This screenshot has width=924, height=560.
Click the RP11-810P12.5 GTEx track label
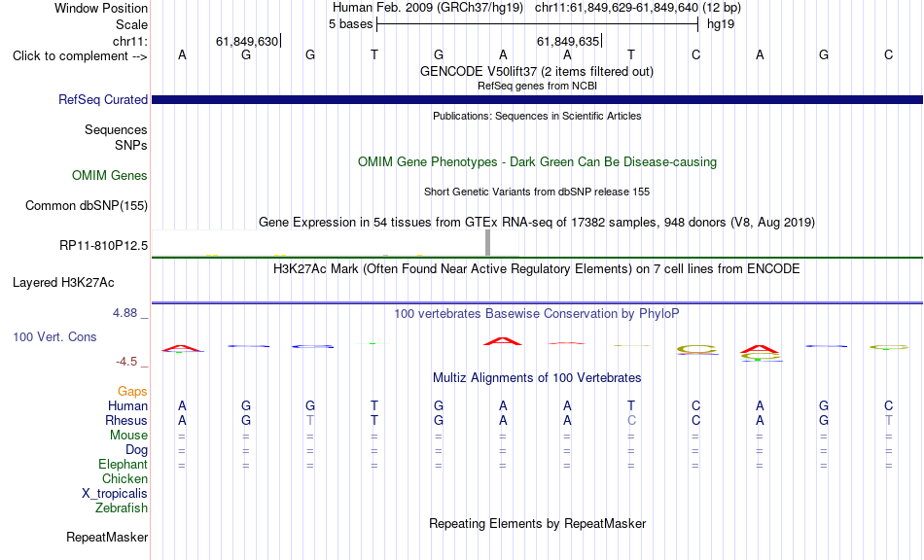point(104,246)
